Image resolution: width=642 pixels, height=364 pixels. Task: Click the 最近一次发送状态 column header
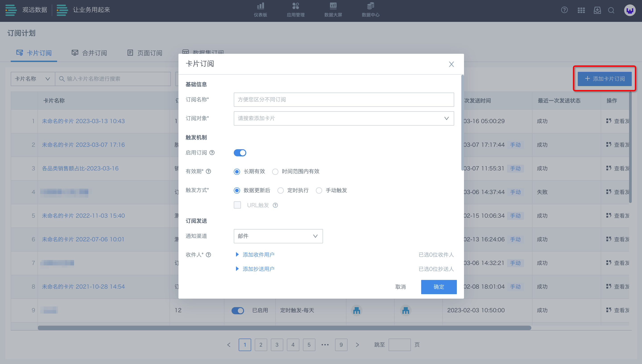click(559, 101)
